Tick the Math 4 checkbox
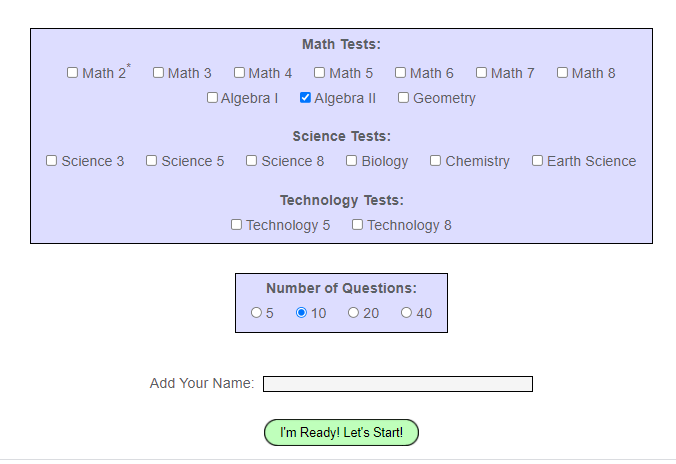Image resolution: width=676 pixels, height=464 pixels. pos(239,72)
